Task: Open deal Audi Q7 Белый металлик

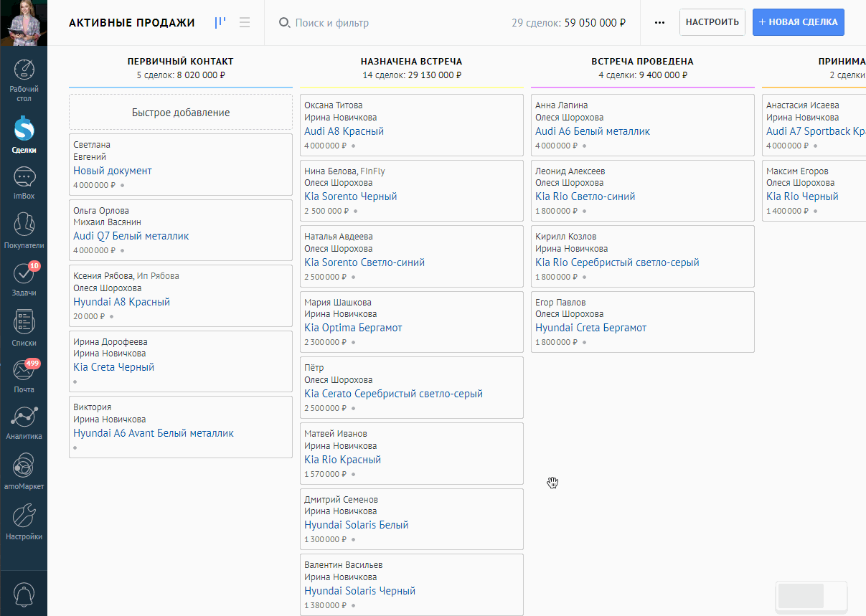Action: tap(131, 236)
